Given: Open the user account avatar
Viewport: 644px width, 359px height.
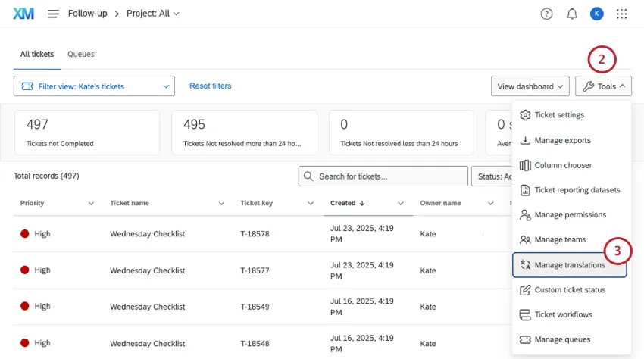Looking at the screenshot, I should [x=596, y=14].
